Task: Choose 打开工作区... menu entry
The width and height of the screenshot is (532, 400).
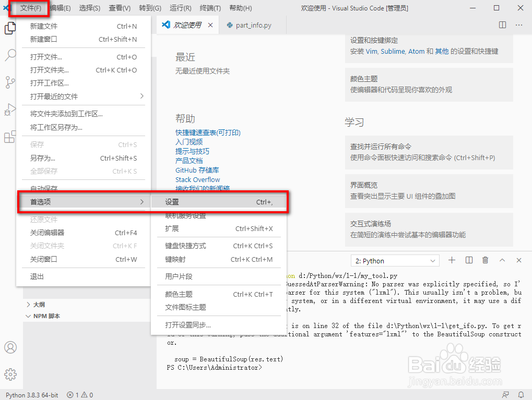Action: 84,83
